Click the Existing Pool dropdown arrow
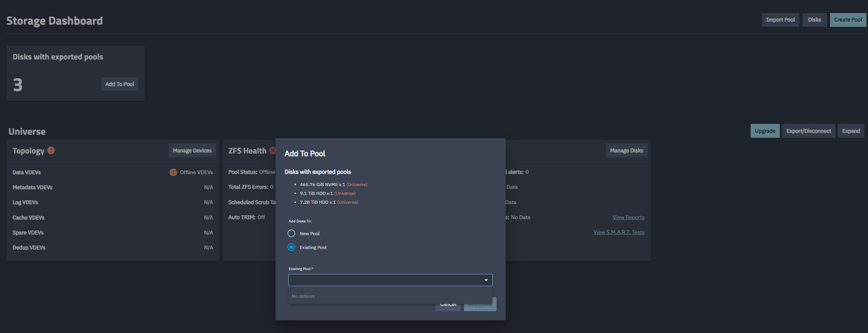 point(486,280)
